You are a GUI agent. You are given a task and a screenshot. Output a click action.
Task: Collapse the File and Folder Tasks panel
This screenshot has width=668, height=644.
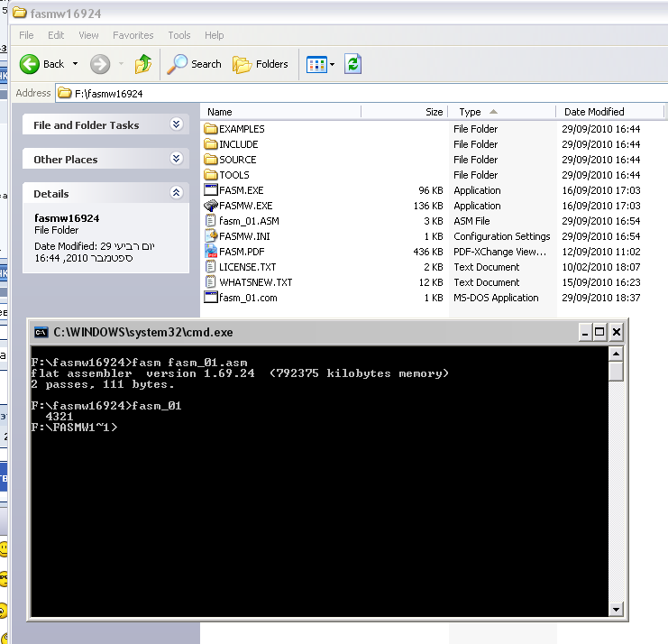tap(176, 125)
